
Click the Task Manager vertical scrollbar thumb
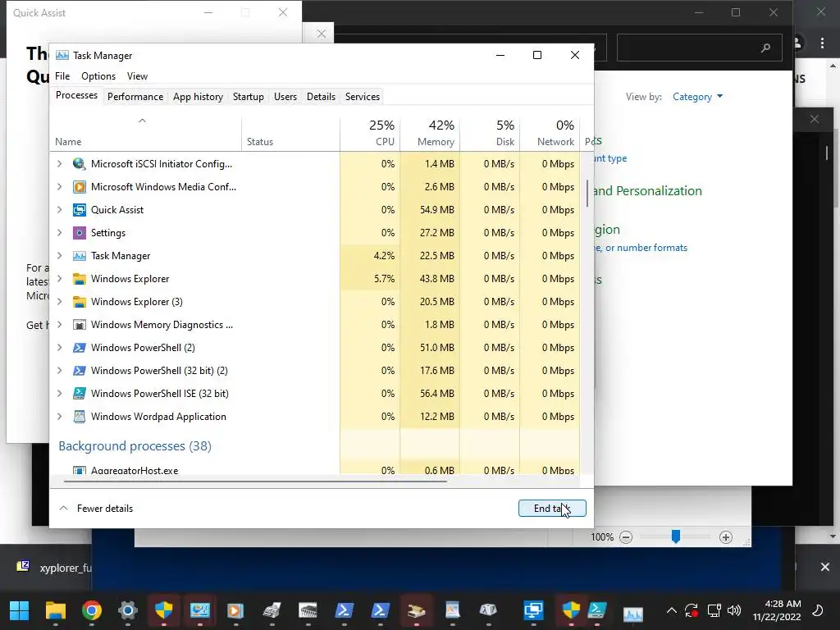(x=587, y=194)
